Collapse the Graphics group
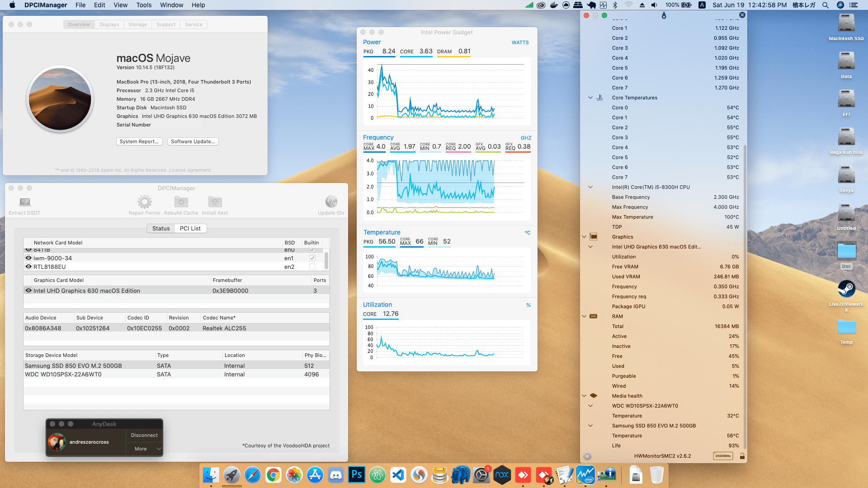This screenshot has width=868, height=488. (584, 237)
